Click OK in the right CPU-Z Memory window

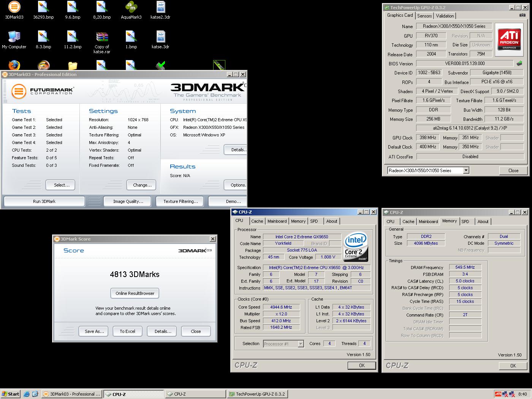[513, 366]
